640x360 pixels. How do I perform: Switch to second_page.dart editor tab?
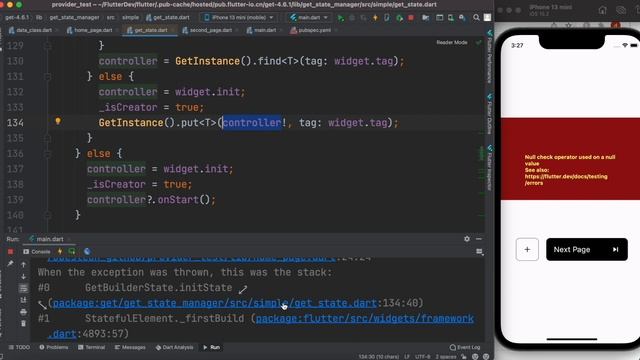210,30
